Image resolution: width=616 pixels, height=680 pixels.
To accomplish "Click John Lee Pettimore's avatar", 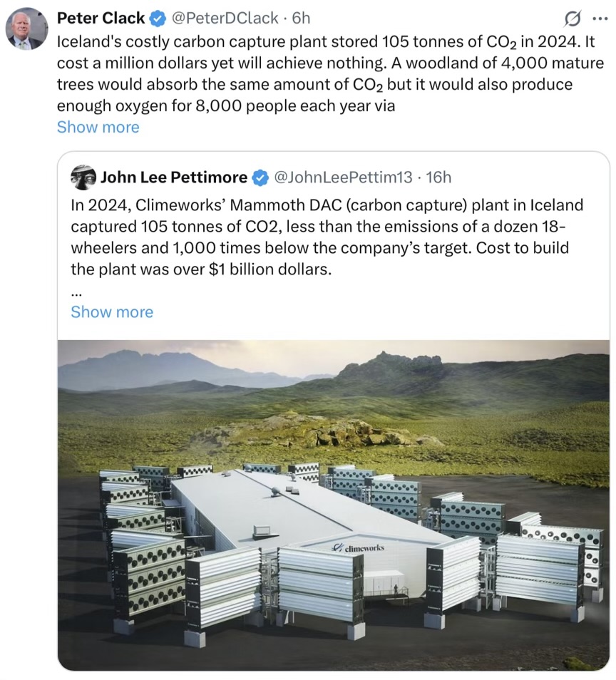I will point(83,177).
